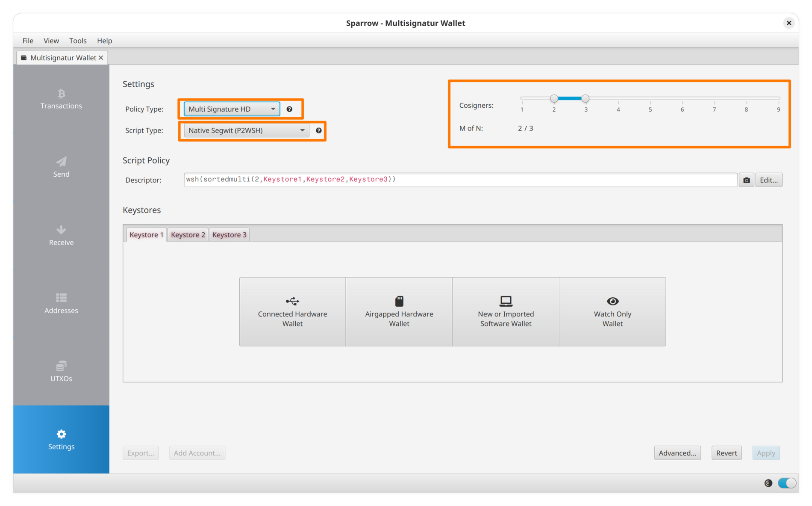Screen dimensions: 812x506
Task: Switch to the Keystore 3 tab
Action: click(x=229, y=234)
